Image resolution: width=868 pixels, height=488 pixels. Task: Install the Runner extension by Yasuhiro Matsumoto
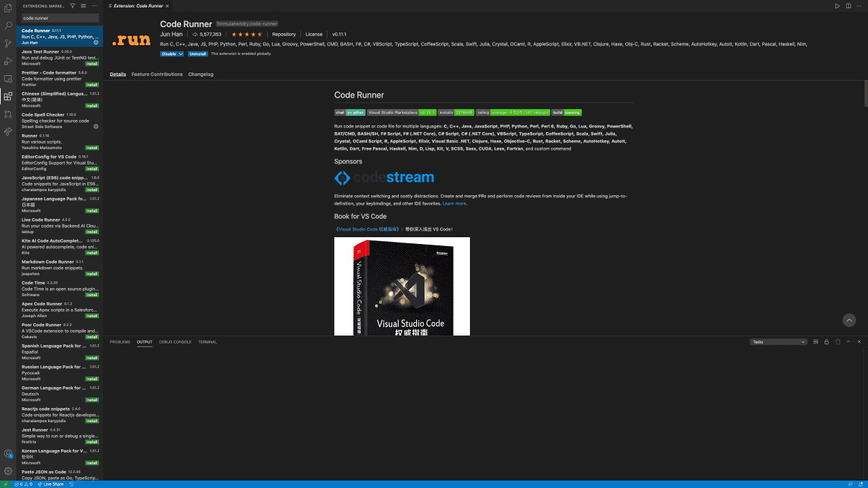92,148
